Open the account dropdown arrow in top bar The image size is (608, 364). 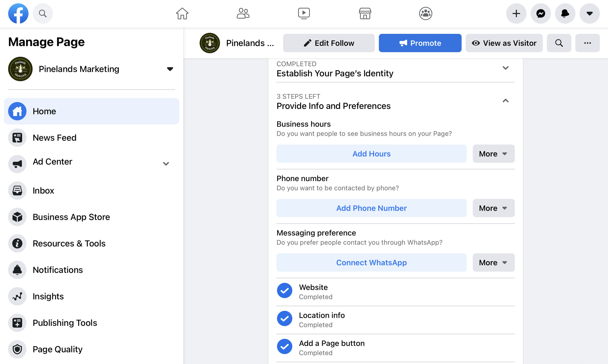click(589, 13)
